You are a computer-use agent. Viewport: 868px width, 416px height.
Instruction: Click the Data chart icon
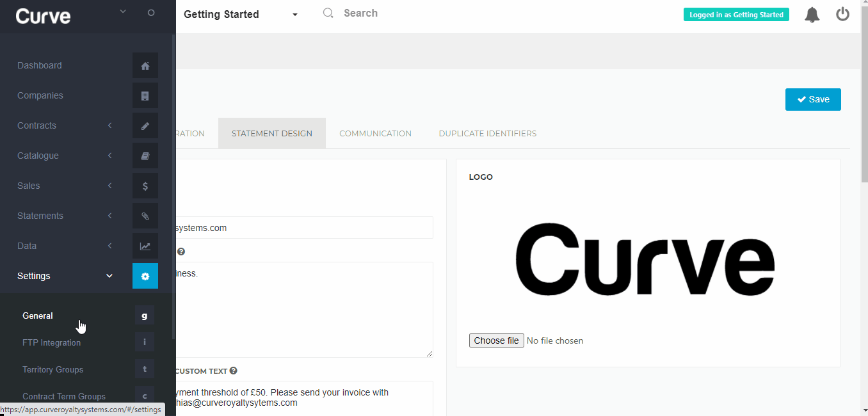[145, 246]
